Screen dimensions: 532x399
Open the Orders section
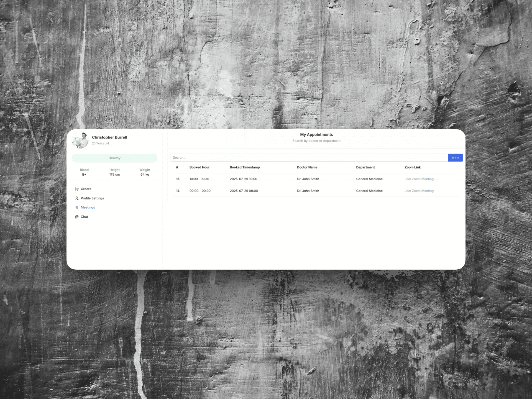click(86, 189)
